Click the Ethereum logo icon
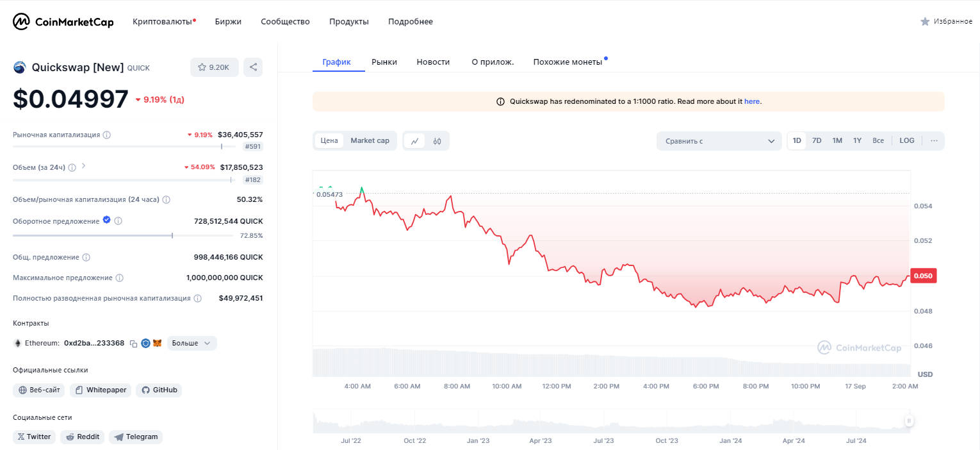 pos(17,343)
